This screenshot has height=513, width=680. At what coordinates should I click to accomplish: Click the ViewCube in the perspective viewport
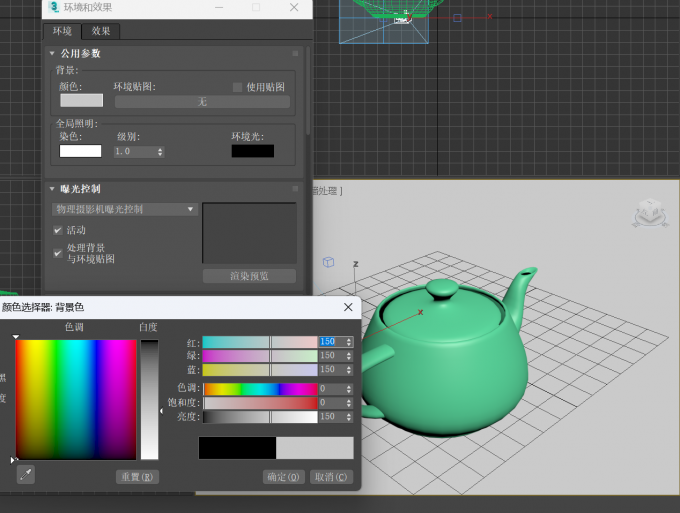pos(650,213)
